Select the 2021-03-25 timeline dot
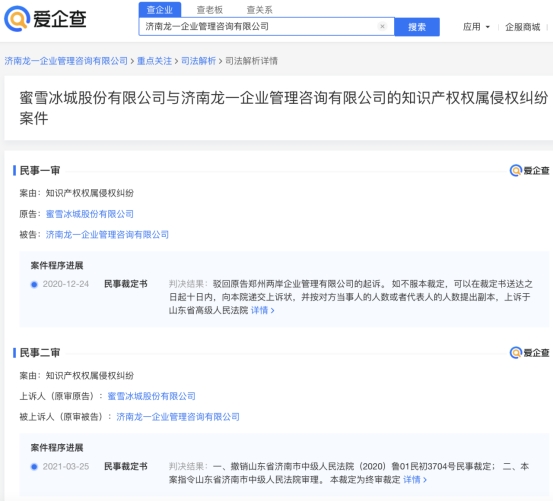 coord(34,467)
